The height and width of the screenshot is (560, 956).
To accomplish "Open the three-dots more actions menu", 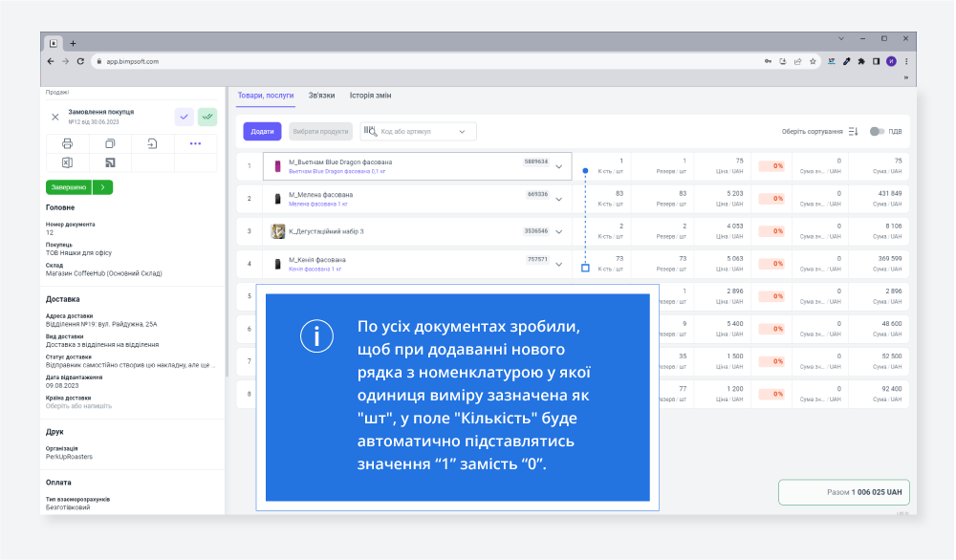I will [195, 143].
